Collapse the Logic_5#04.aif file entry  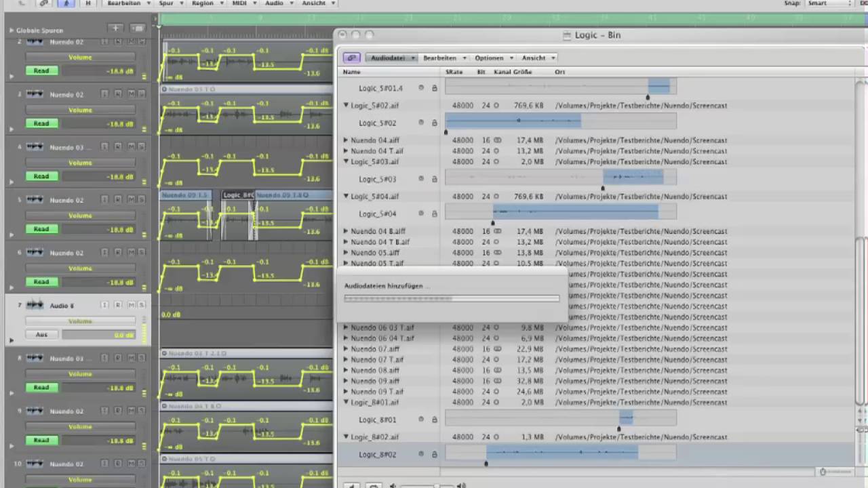click(x=346, y=197)
